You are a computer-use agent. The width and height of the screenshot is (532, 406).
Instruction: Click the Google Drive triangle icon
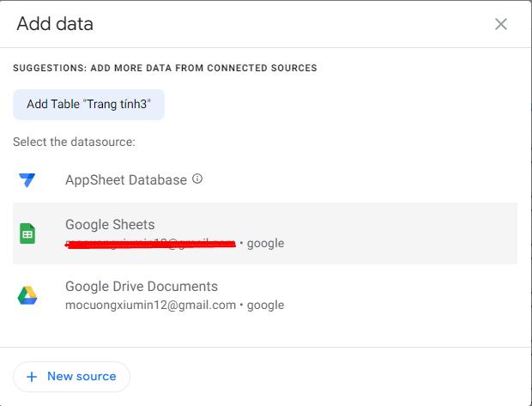(x=27, y=295)
